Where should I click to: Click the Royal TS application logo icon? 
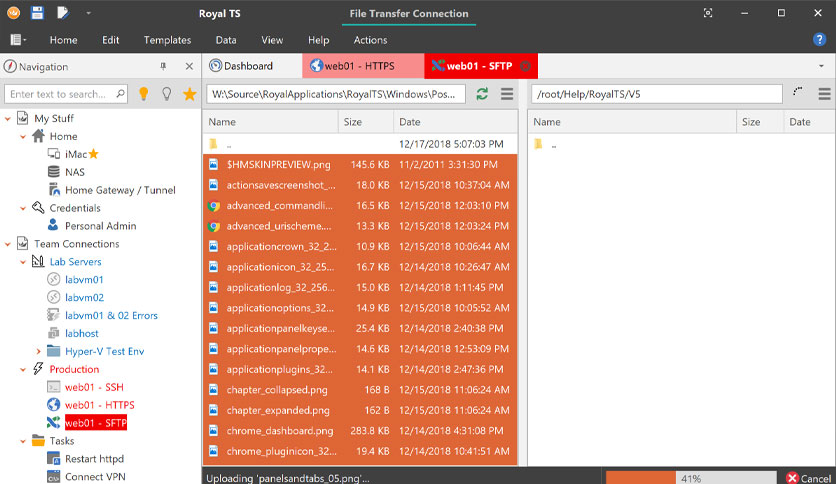(x=13, y=13)
